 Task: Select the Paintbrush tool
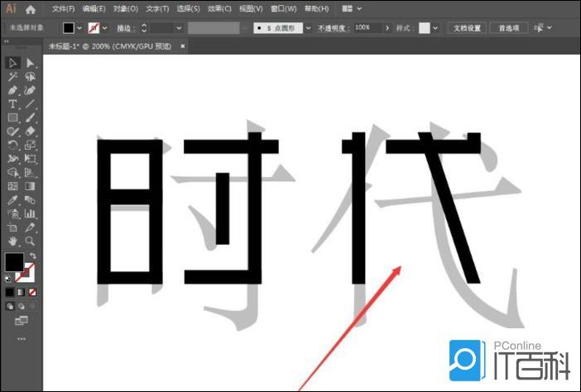(30, 117)
